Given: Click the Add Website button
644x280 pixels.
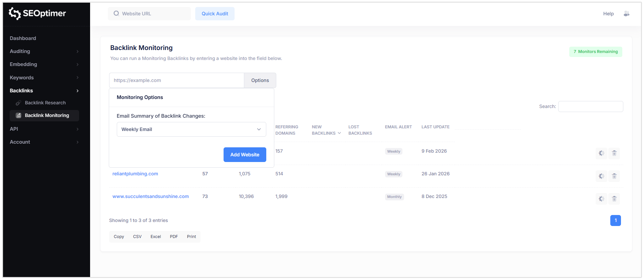Looking at the screenshot, I should point(245,155).
